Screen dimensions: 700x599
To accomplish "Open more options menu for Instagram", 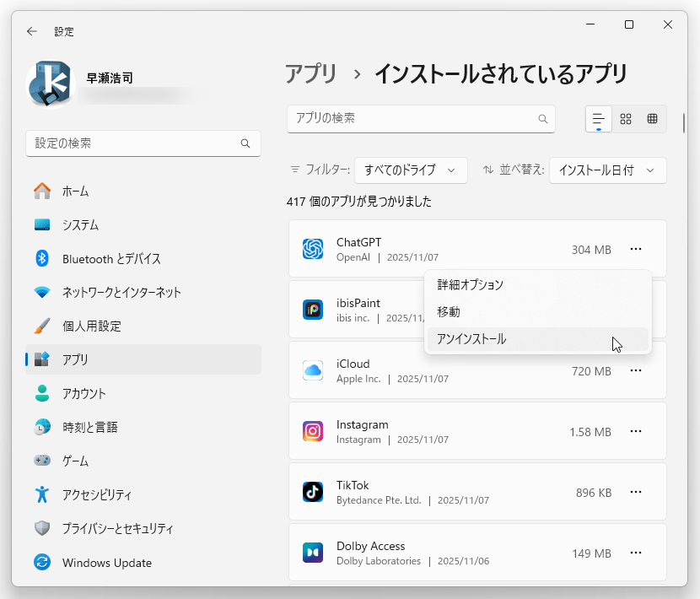I will pyautogui.click(x=636, y=431).
